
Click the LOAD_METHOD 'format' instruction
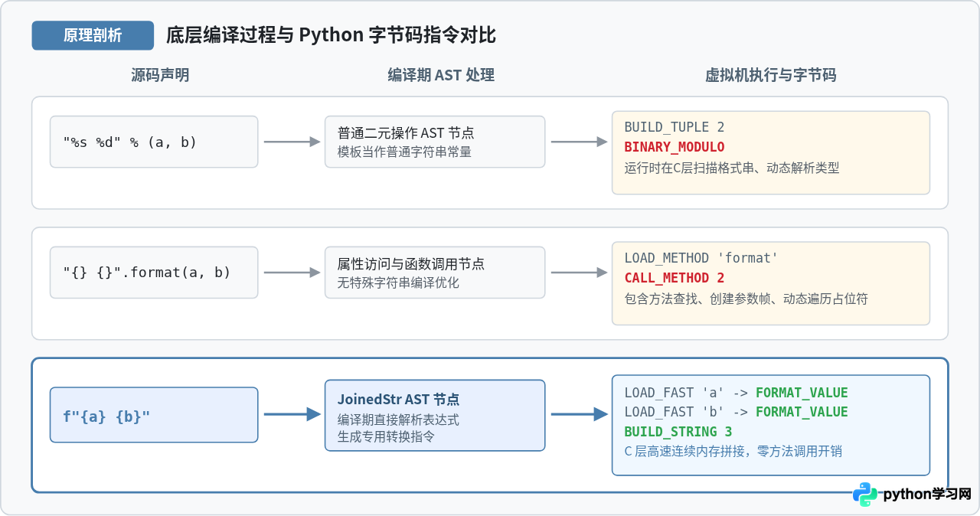click(x=701, y=258)
